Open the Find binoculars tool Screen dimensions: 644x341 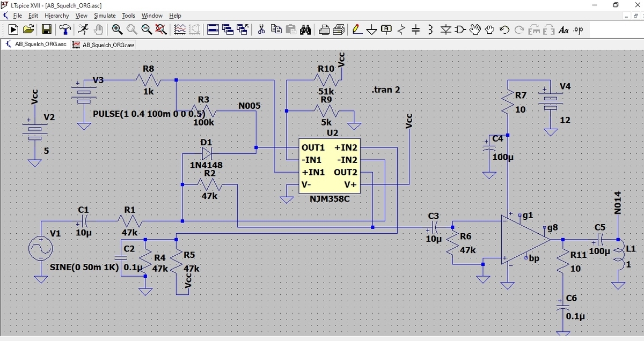pos(305,29)
